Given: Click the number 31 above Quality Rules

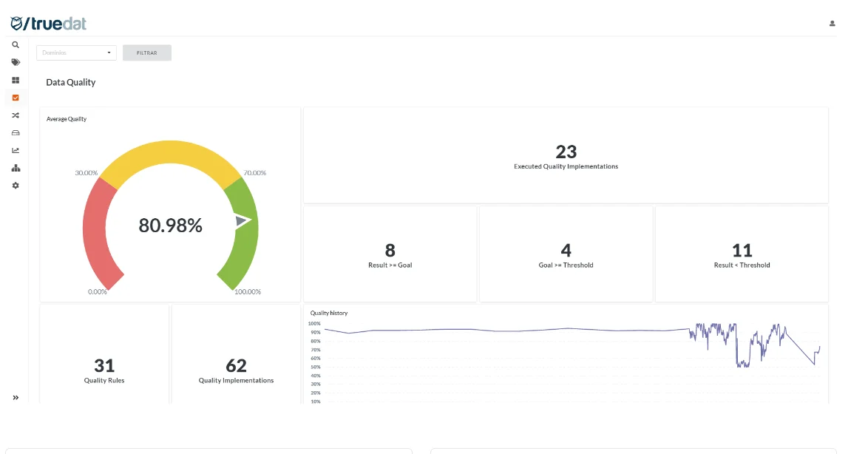Looking at the screenshot, I should point(104,365).
